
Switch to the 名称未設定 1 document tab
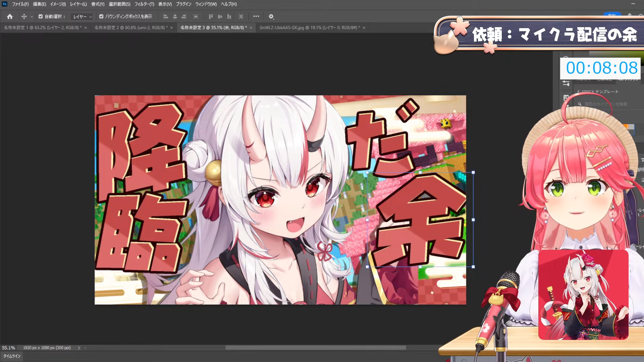click(x=43, y=27)
